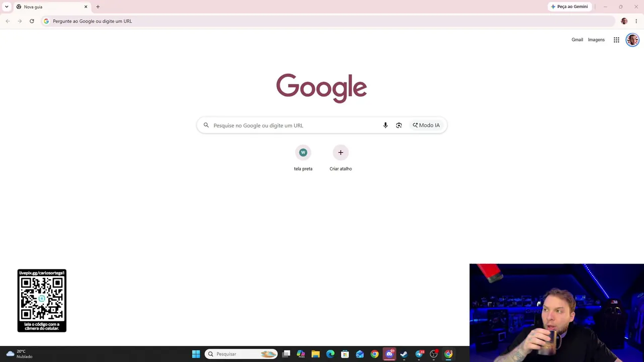Viewport: 644px width, 362px height.
Task: Click the magnifier icon in the search box
Action: pyautogui.click(x=206, y=125)
